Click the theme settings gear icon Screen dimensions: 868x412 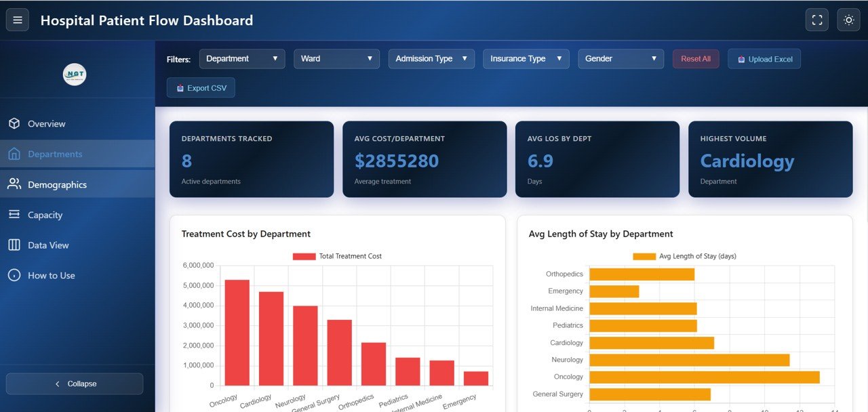(x=848, y=19)
